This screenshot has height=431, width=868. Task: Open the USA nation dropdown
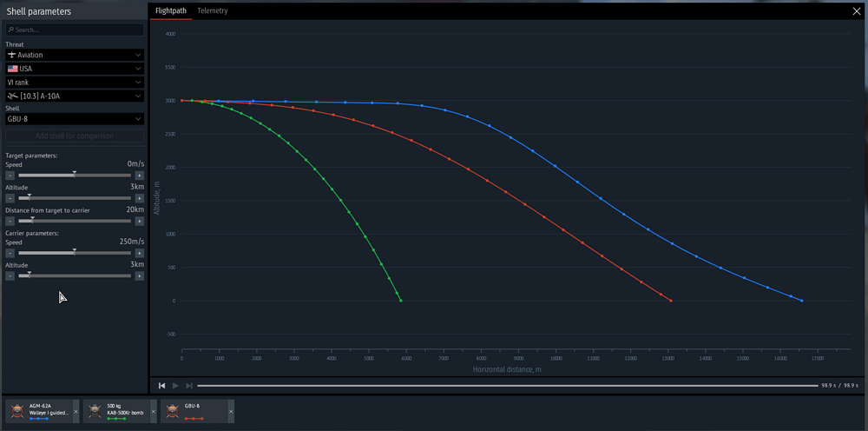75,69
